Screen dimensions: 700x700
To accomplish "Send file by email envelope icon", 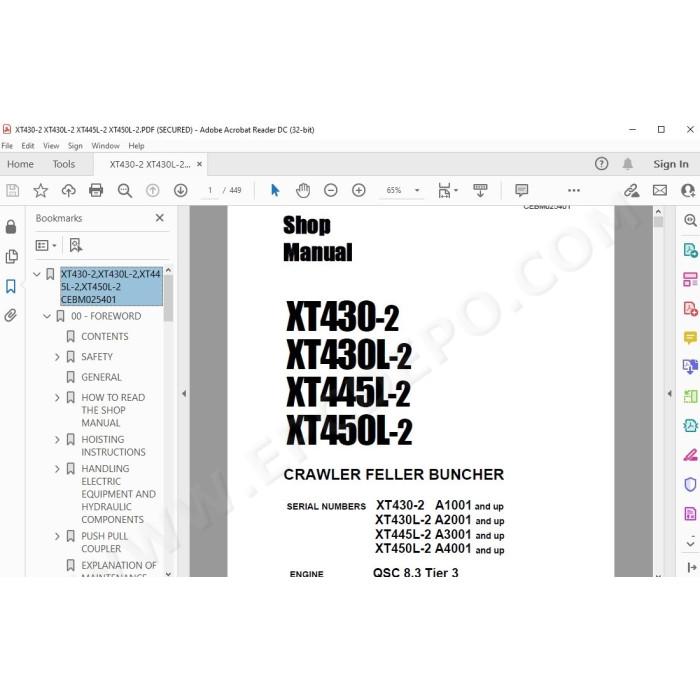I will (660, 191).
